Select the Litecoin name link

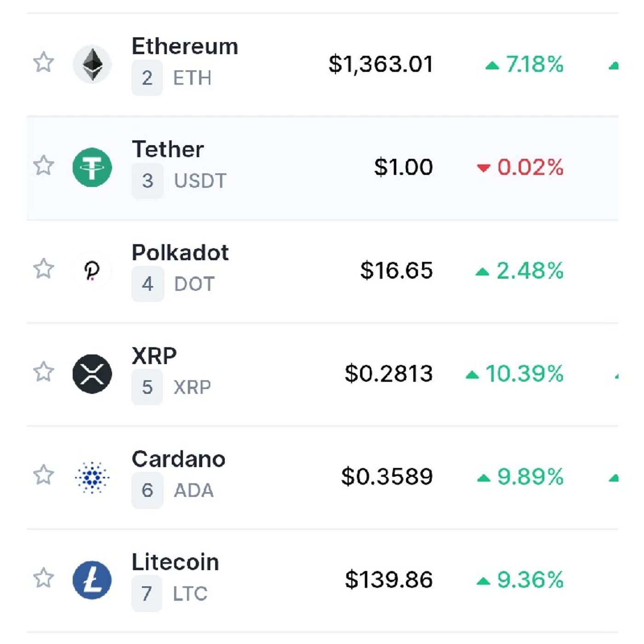[x=175, y=562]
